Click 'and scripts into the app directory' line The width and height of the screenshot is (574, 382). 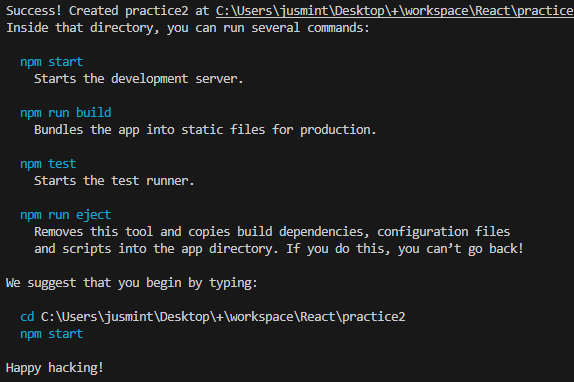[x=279, y=249]
